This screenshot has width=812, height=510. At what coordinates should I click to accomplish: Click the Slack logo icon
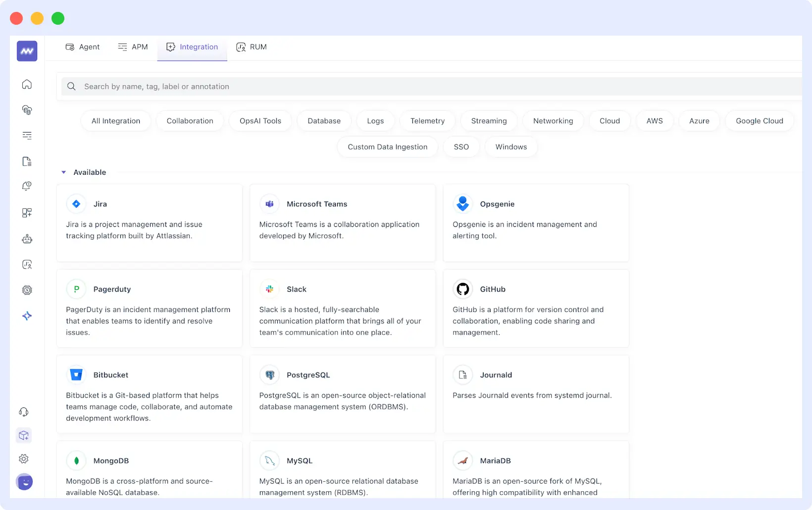tap(270, 289)
